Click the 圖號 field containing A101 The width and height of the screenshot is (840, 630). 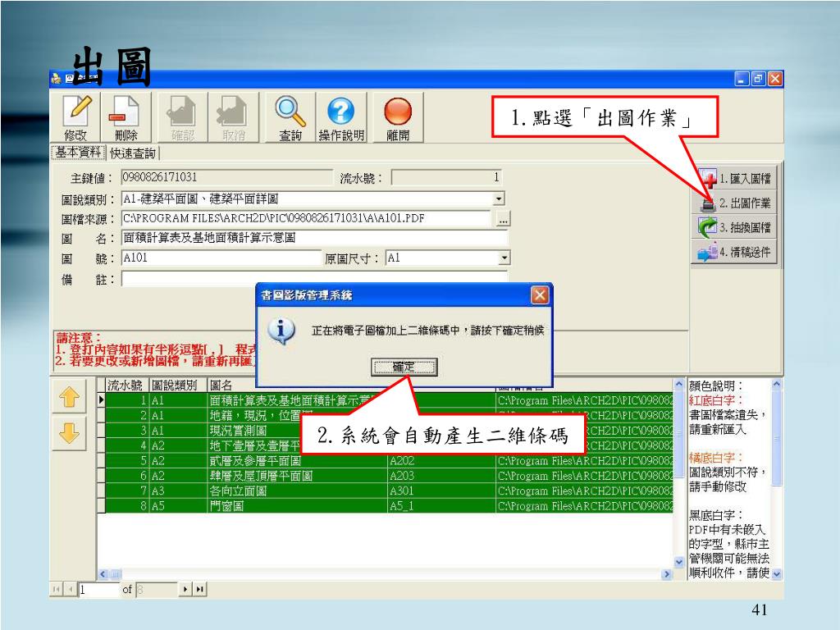[221, 258]
